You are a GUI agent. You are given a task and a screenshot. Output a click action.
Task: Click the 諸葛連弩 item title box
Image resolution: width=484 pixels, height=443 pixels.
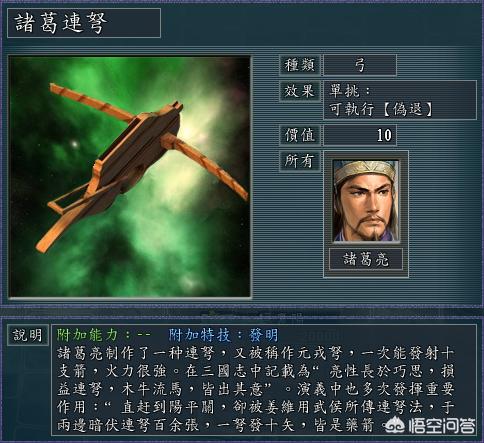[84, 23]
